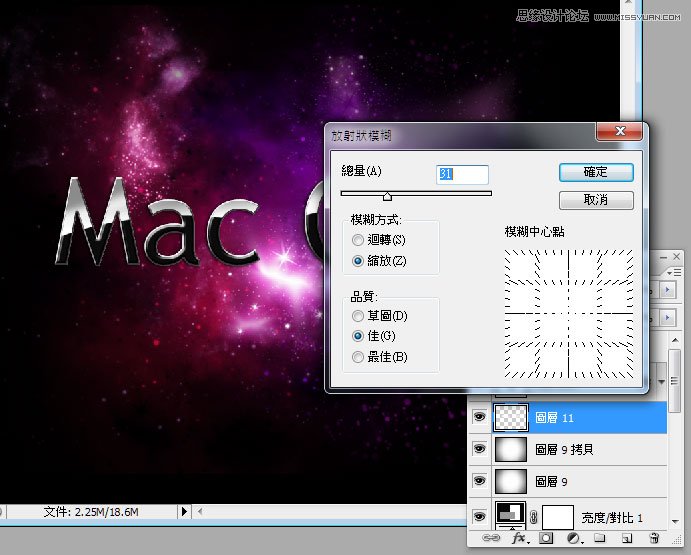Delete the layer with the trash icon
Image resolution: width=691 pixels, height=555 pixels.
[x=654, y=538]
